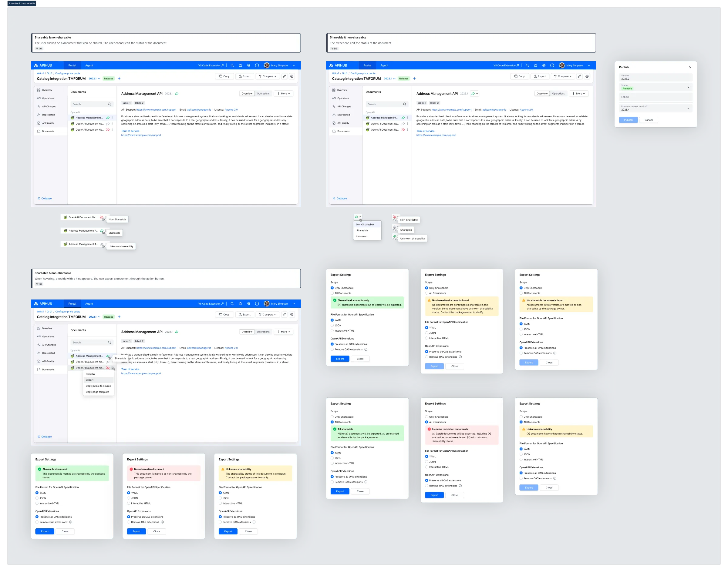This screenshot has height=572, width=728.
Task: Click robot icon in header of mockup beside Publish dialog
Action: (x=536, y=66)
